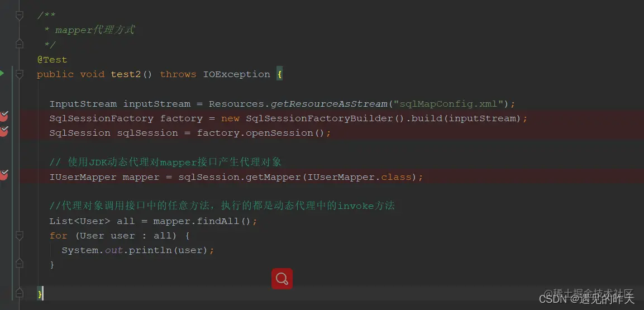Click the highlighted opening brace after IOException
This screenshot has width=644, height=310.
point(279,74)
